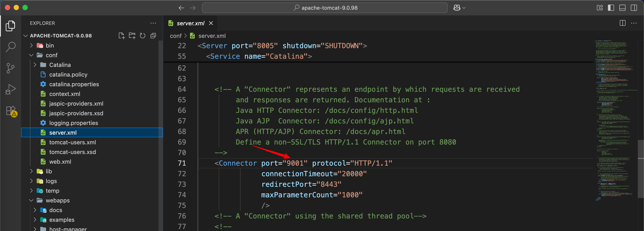644x231 pixels.
Task: Click the apache-tomcat-9.0.98 command center search box
Action: (324, 8)
